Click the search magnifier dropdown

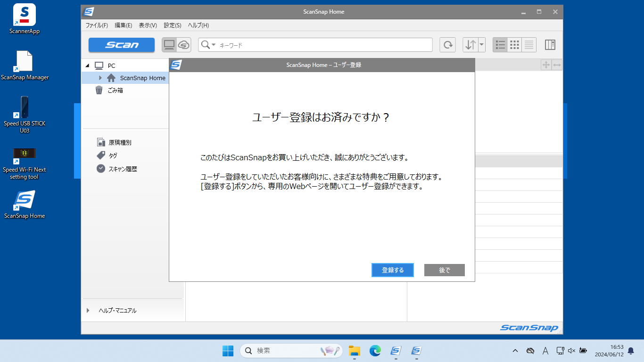tap(208, 45)
